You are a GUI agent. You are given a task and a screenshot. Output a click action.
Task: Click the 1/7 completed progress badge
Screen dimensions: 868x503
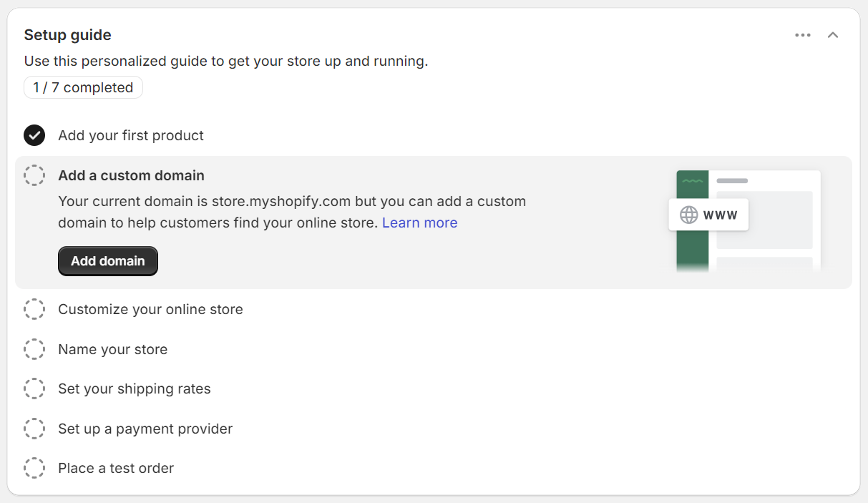click(x=83, y=87)
